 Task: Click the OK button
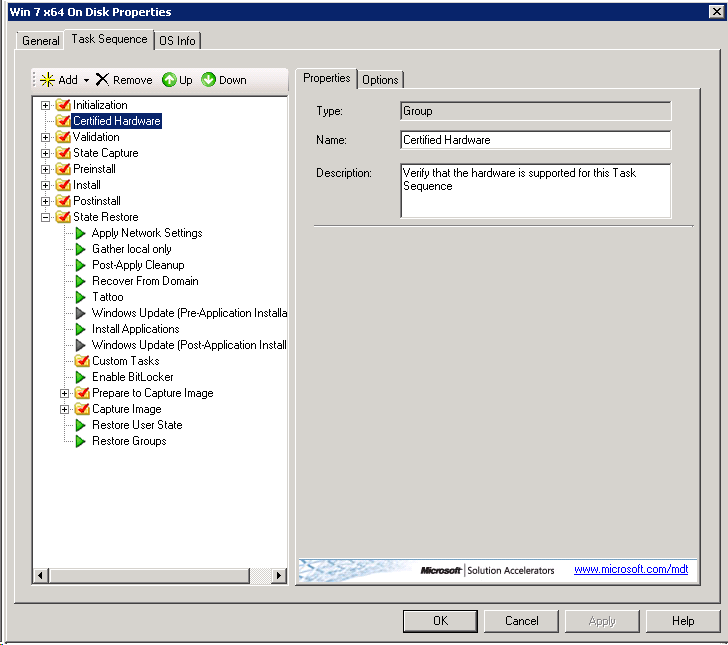[440, 621]
